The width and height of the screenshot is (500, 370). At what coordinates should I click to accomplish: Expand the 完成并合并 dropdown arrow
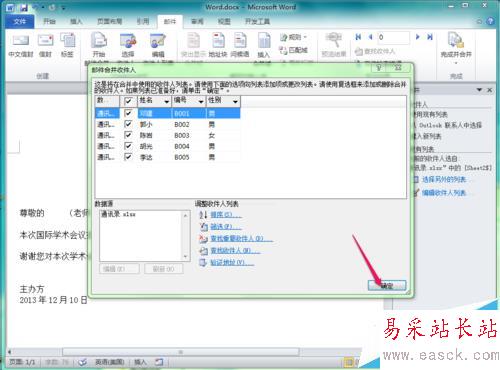click(x=456, y=62)
